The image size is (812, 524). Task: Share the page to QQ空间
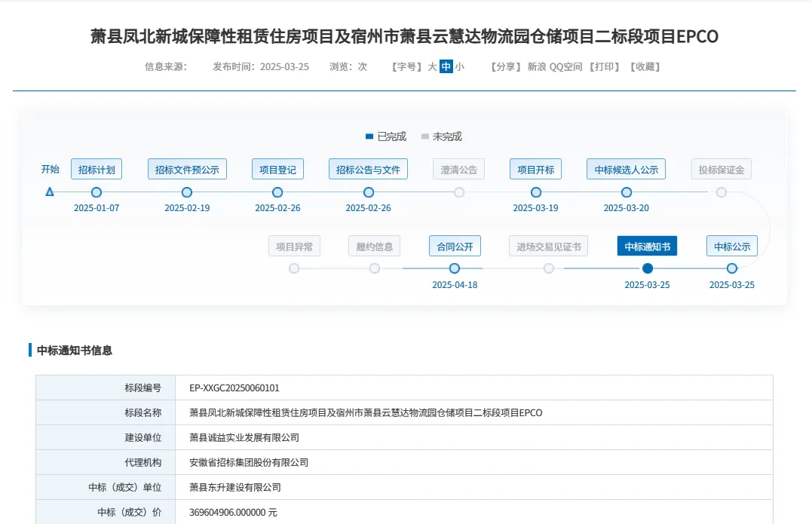[x=565, y=66]
